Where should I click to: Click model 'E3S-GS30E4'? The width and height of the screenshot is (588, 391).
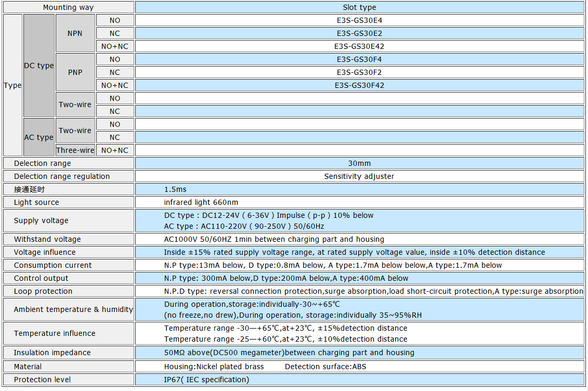(x=359, y=20)
